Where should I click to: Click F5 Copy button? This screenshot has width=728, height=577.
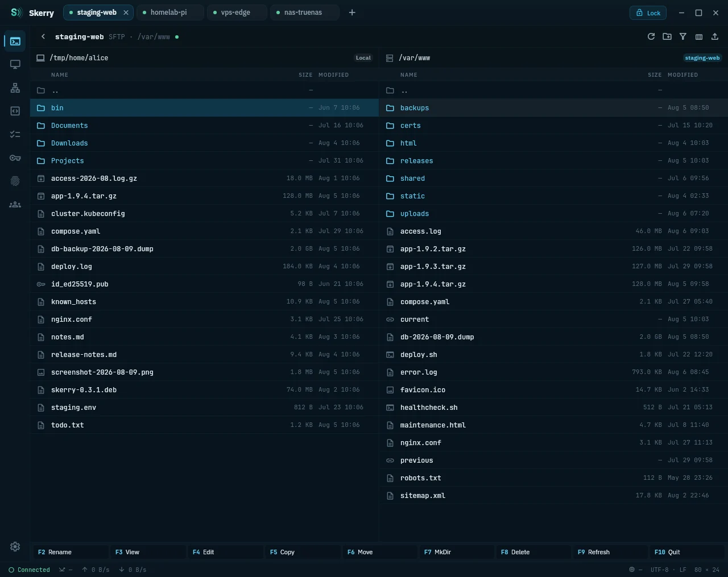[x=303, y=552]
